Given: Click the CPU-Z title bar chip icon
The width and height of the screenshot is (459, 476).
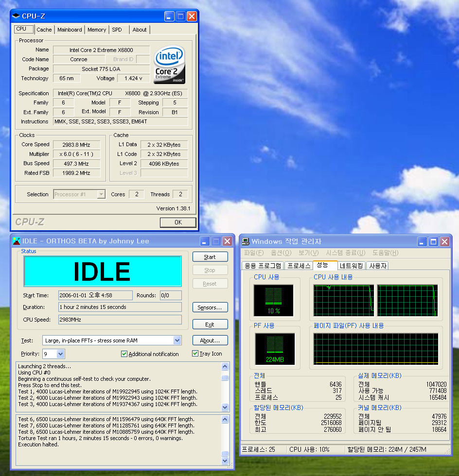Looking at the screenshot, I should [x=16, y=16].
